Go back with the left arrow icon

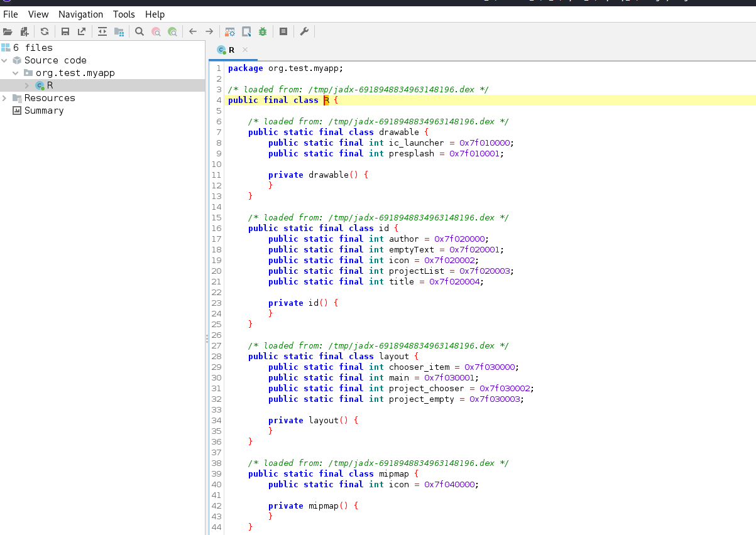193,31
